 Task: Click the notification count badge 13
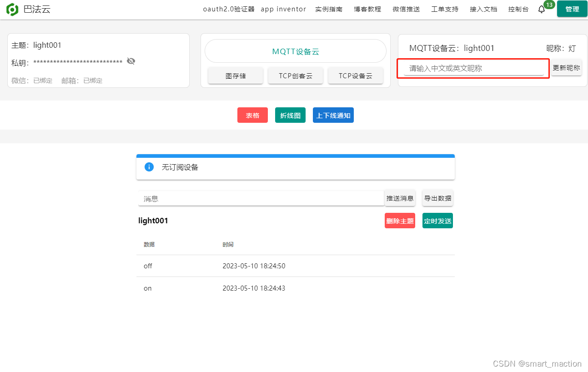coord(549,5)
